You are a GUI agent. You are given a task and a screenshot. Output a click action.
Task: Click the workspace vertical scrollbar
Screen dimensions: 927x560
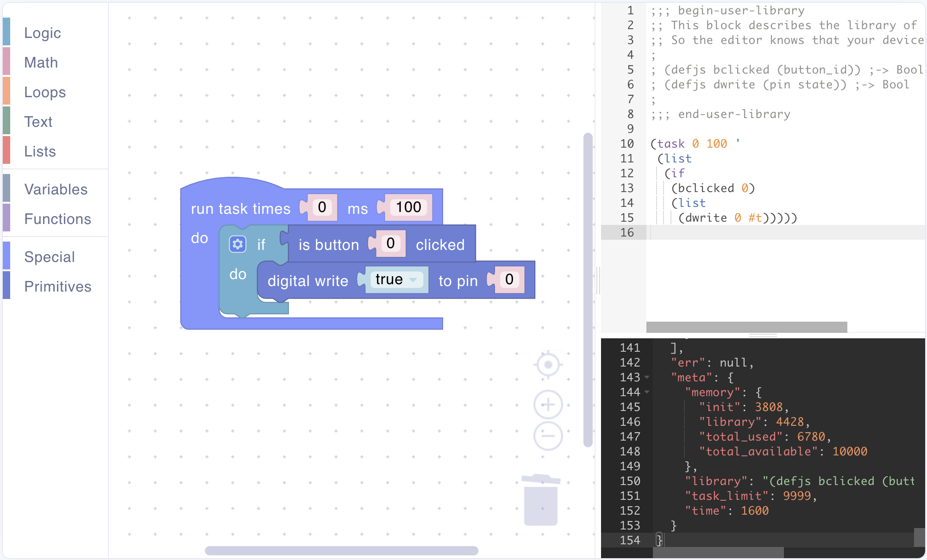(x=588, y=290)
